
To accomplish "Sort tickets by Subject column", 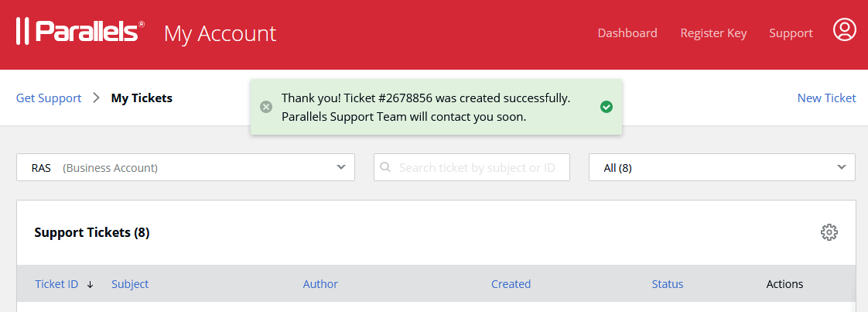I will (130, 283).
